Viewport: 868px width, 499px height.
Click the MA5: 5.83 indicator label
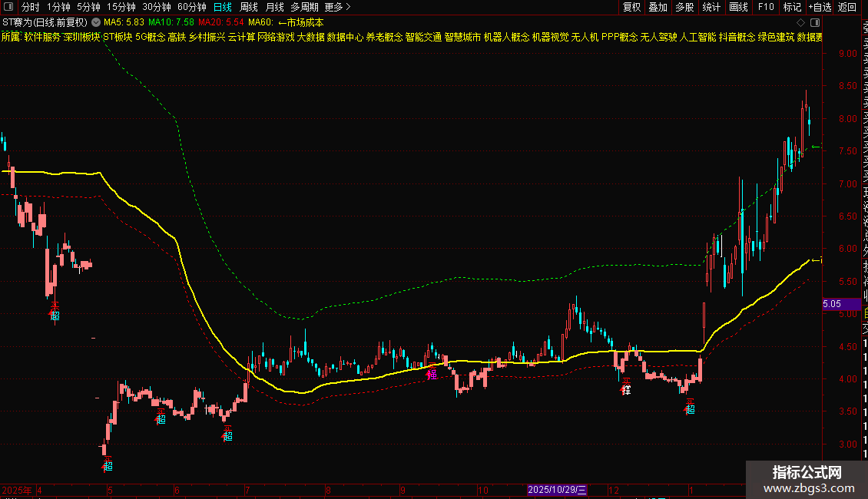(x=124, y=23)
